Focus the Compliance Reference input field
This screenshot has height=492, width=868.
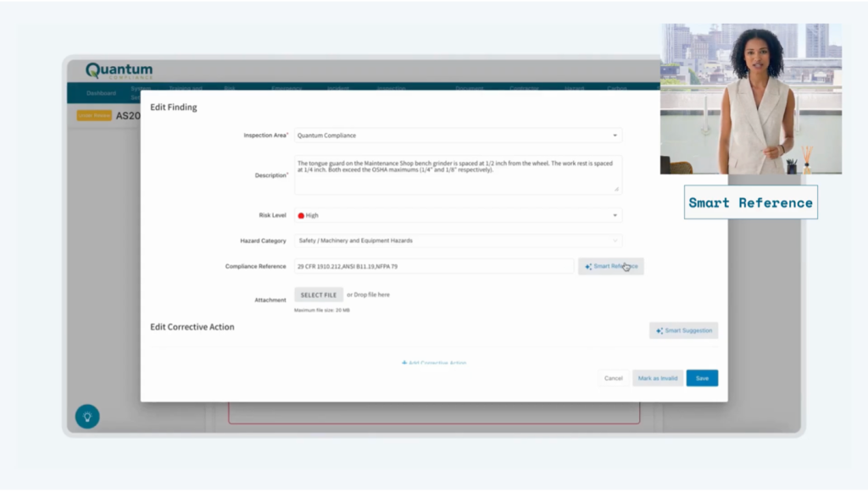click(433, 267)
